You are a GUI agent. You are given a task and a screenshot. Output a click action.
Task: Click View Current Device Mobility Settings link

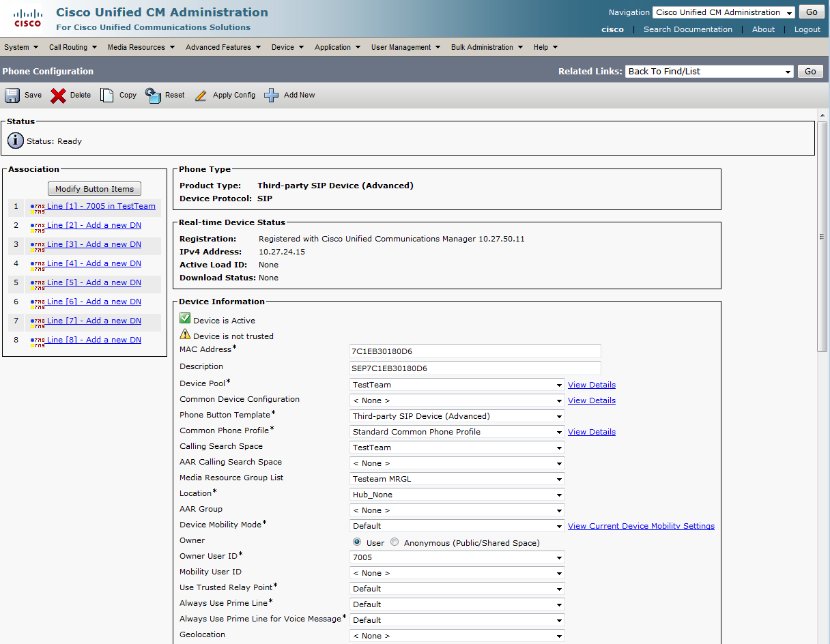(641, 526)
